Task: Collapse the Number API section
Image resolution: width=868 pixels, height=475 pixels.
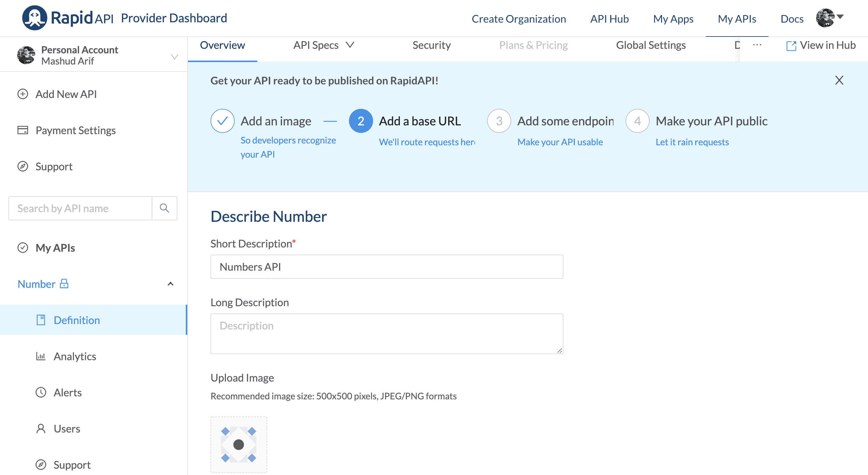Action: click(170, 284)
